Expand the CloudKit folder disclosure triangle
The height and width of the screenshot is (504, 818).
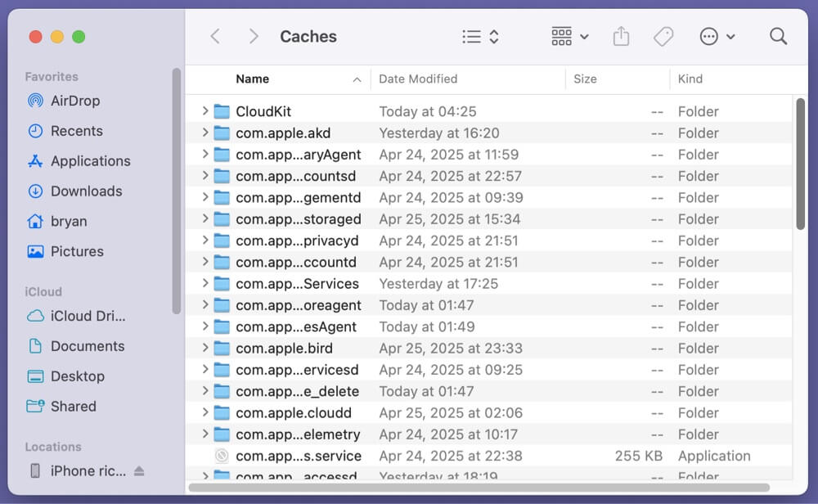tap(204, 110)
